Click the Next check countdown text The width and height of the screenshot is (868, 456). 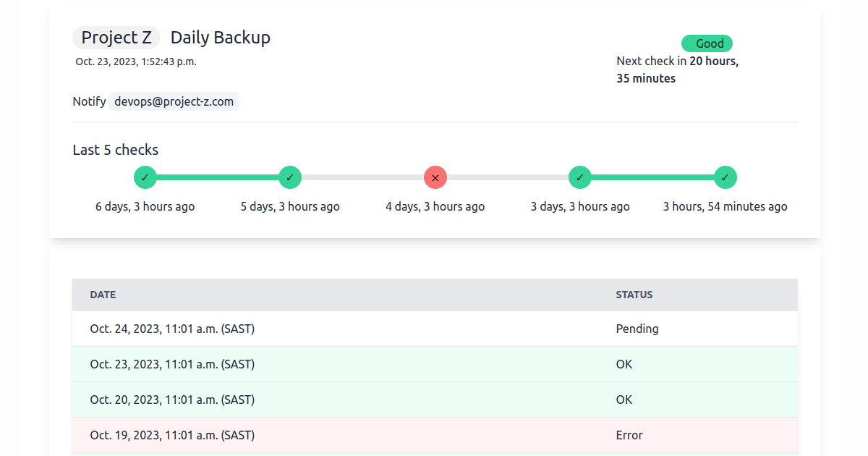click(x=678, y=69)
